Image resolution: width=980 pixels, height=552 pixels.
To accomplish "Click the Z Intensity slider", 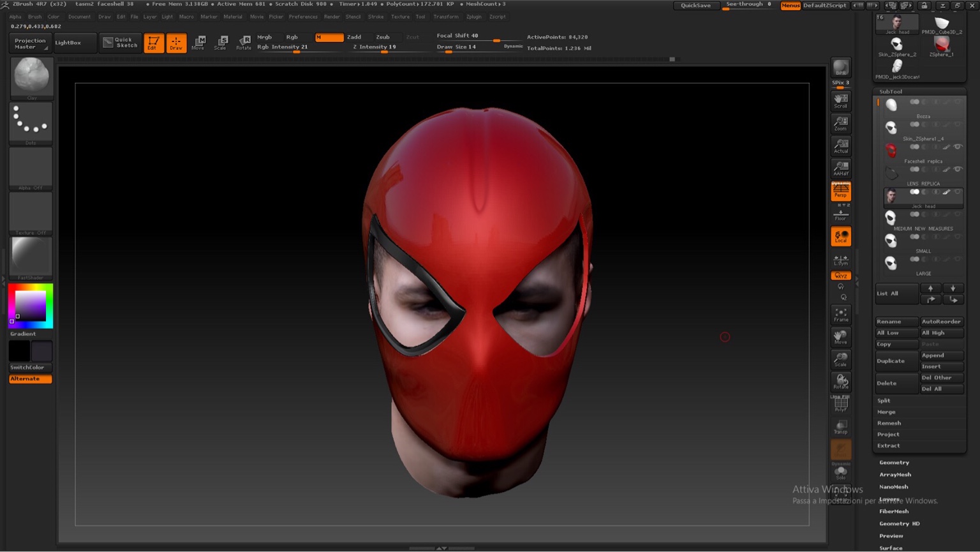I will [x=384, y=47].
